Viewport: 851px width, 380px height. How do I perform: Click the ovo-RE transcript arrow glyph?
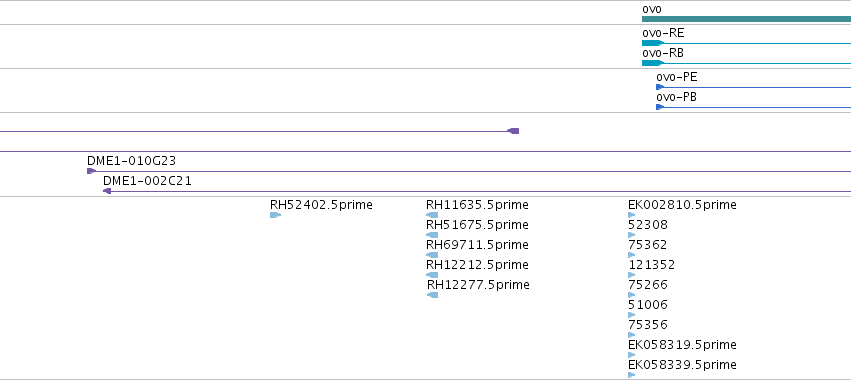coord(653,43)
